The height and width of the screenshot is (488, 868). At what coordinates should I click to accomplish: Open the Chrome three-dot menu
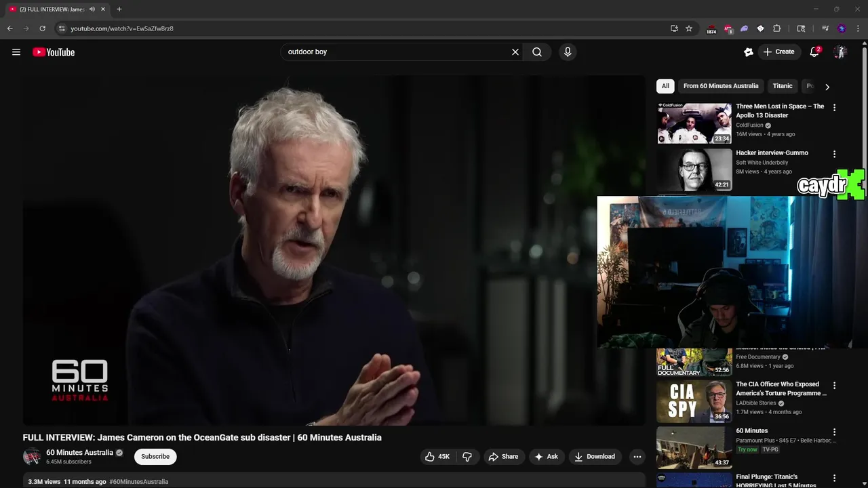coord(859,28)
